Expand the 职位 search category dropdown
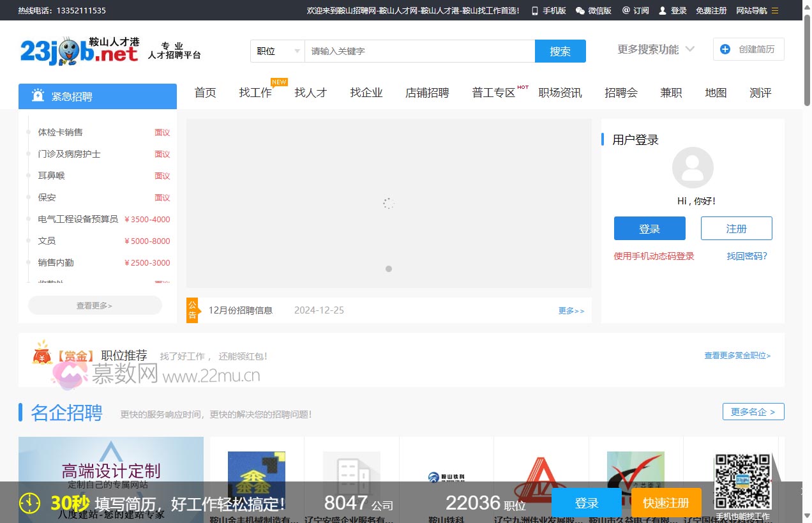The width and height of the screenshot is (812, 523). [x=277, y=50]
